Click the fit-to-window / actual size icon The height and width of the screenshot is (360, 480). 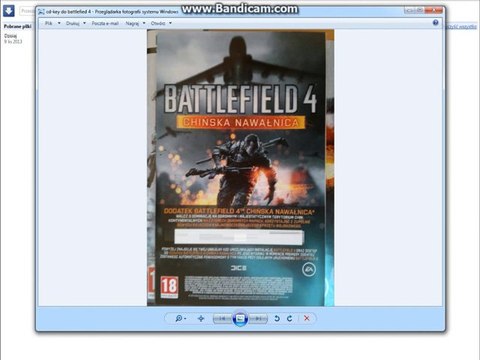click(201, 319)
